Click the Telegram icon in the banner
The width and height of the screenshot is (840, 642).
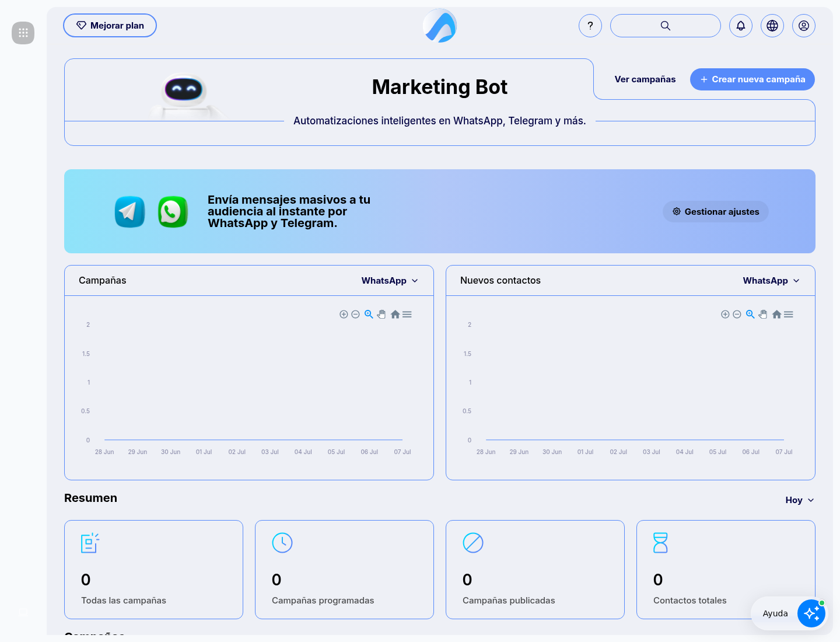click(129, 212)
